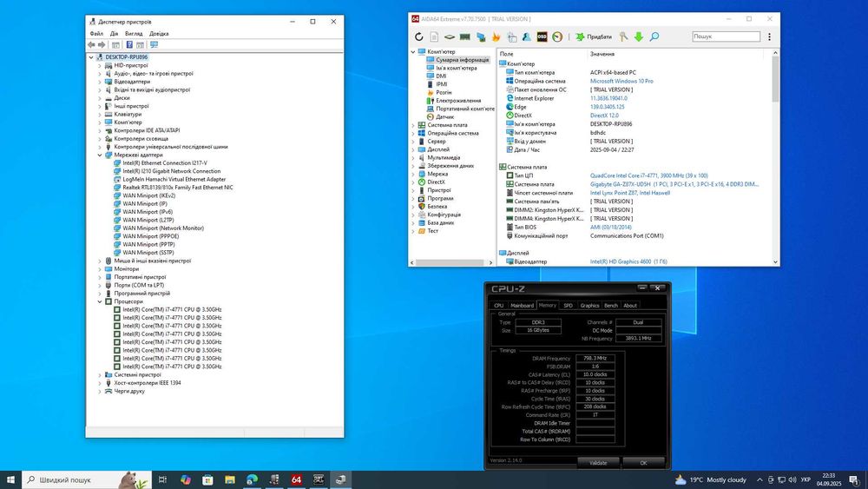Switch to the Graphics tab in CPU-Z
Screen dimensions: 868x489
589,305
